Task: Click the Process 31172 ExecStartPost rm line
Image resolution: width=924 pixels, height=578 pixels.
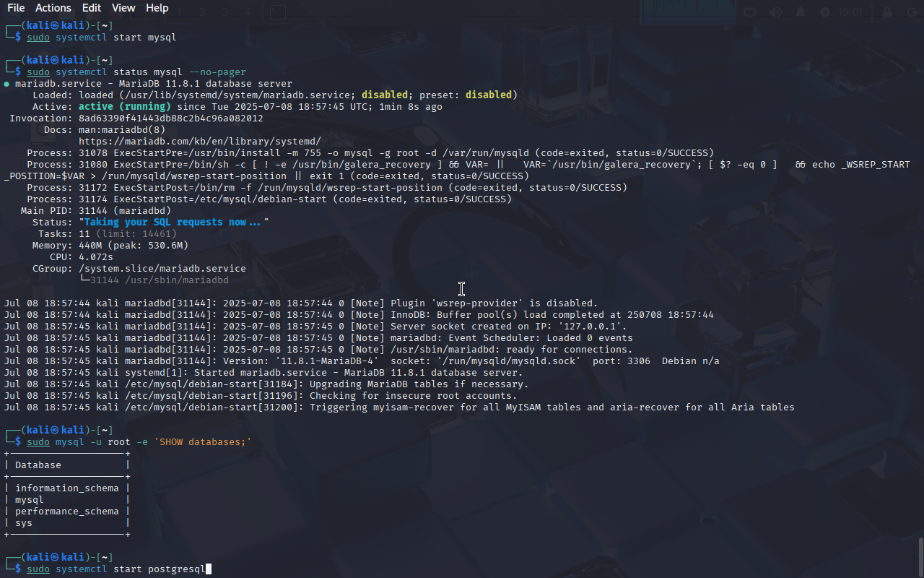Action: [x=327, y=188]
